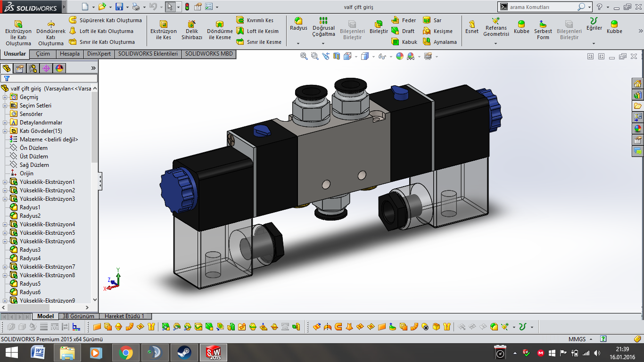
Task: Click Doğrusal Çoğaltma pattern tool
Action: pos(323,27)
